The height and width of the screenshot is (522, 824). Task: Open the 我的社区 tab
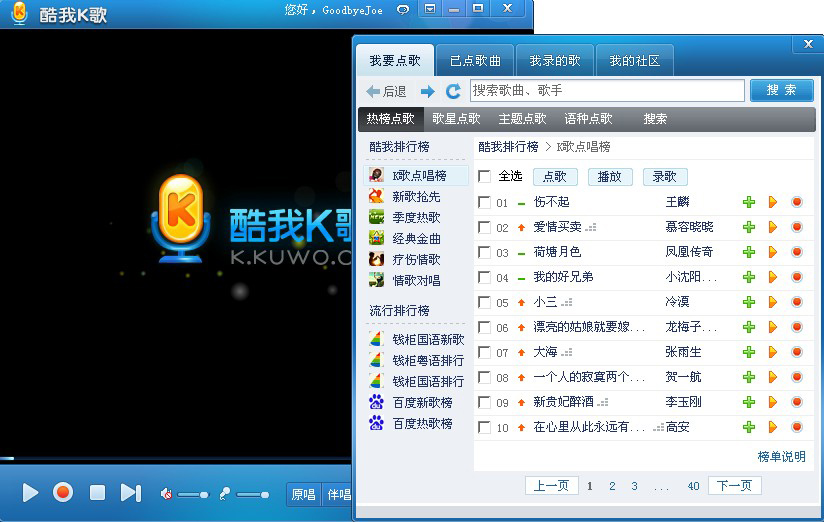click(634, 61)
